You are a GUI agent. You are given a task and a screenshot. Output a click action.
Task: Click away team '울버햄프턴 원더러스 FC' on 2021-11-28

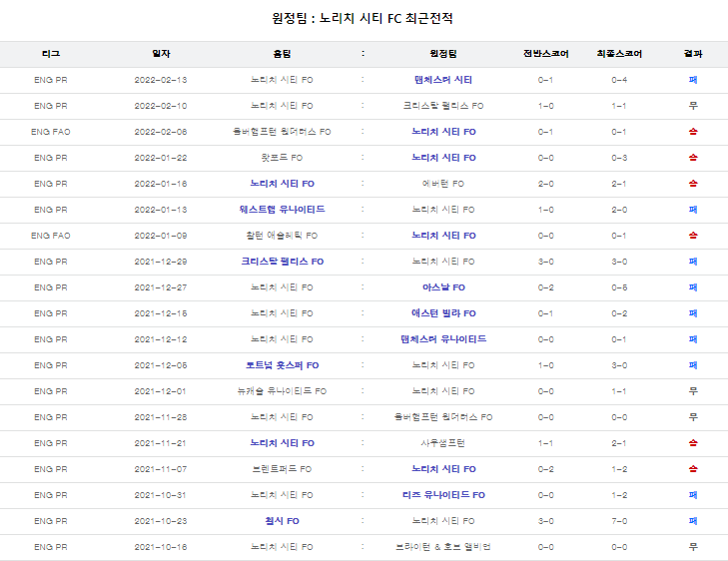click(443, 417)
